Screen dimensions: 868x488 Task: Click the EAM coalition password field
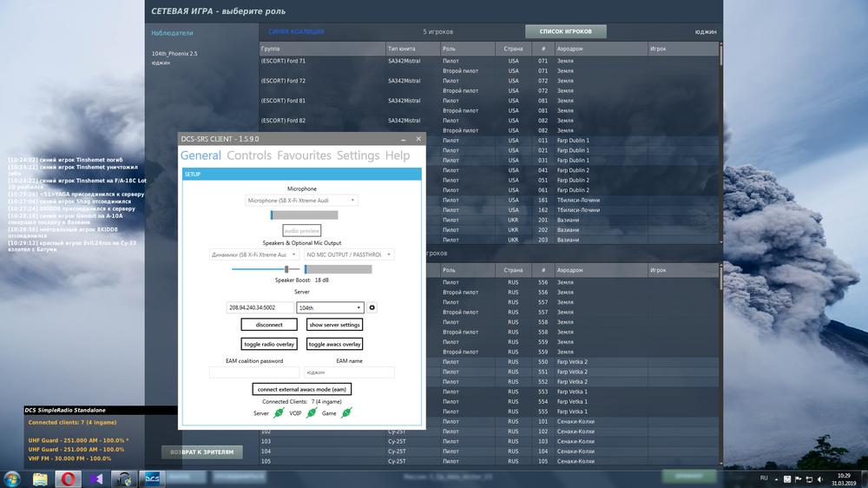coord(254,373)
